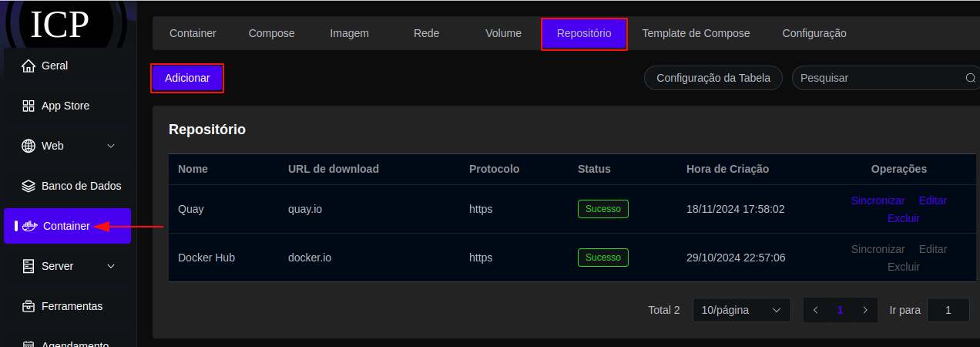The image size is (980, 347).
Task: Go to next page arrow
Action: (865, 310)
